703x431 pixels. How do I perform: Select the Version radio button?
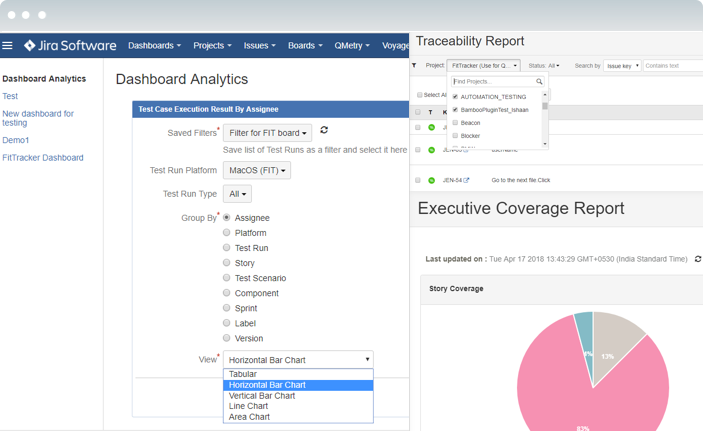(226, 338)
